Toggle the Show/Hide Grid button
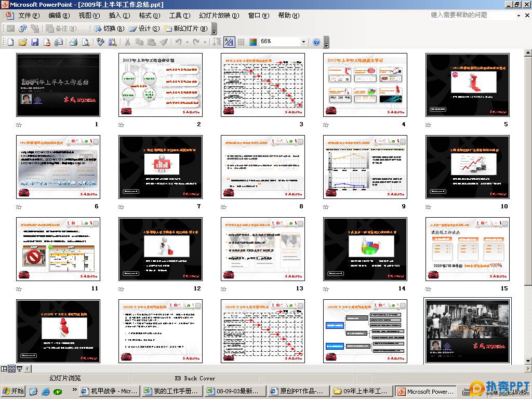 click(x=241, y=42)
